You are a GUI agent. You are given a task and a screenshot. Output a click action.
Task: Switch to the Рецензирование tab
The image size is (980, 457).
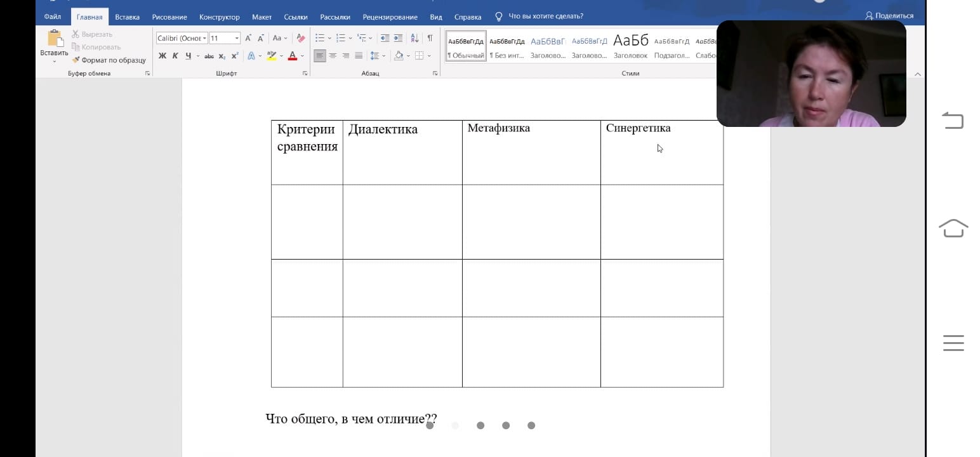coord(390,17)
